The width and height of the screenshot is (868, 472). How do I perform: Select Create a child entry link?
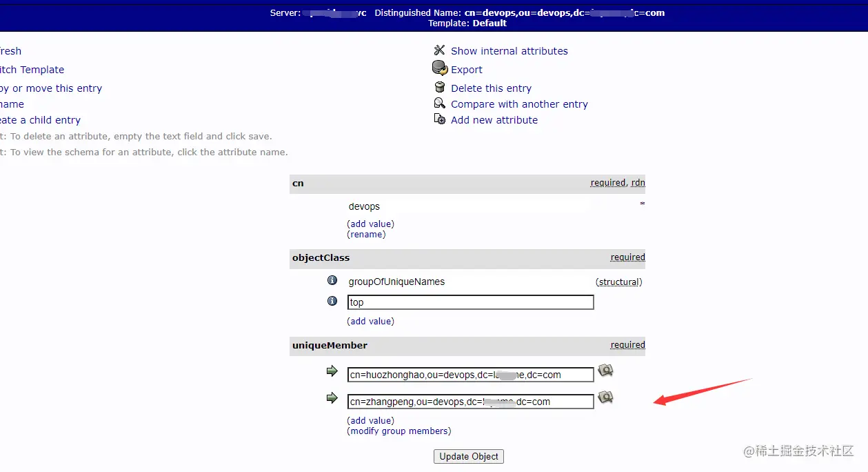pos(40,120)
